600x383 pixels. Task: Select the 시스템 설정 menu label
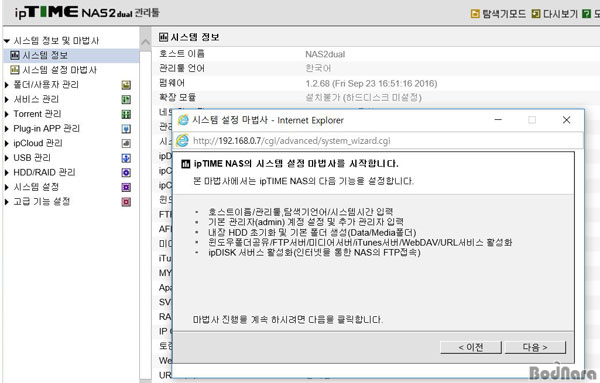36,187
